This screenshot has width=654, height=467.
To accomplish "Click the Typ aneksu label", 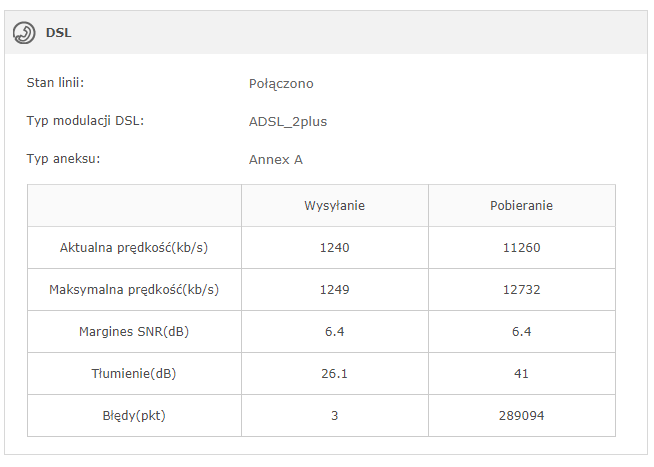I will (x=64, y=158).
